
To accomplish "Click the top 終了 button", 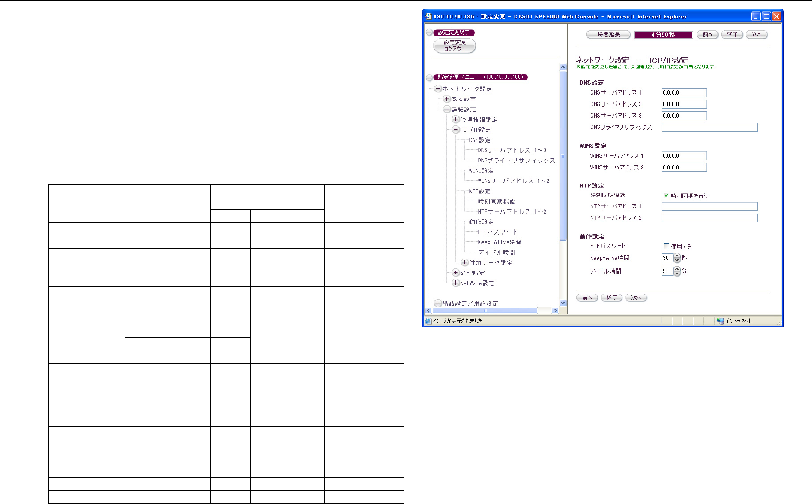I will [732, 34].
